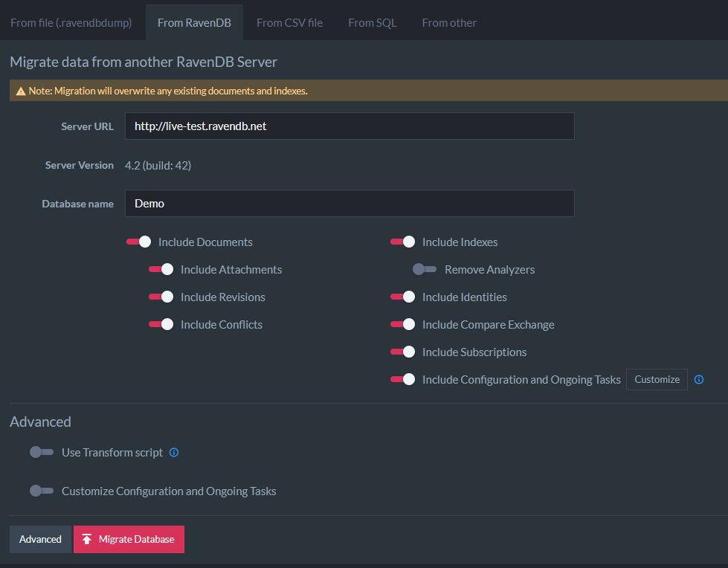This screenshot has height=568, width=728.
Task: Disable Include Attachments switch
Action: coord(161,269)
